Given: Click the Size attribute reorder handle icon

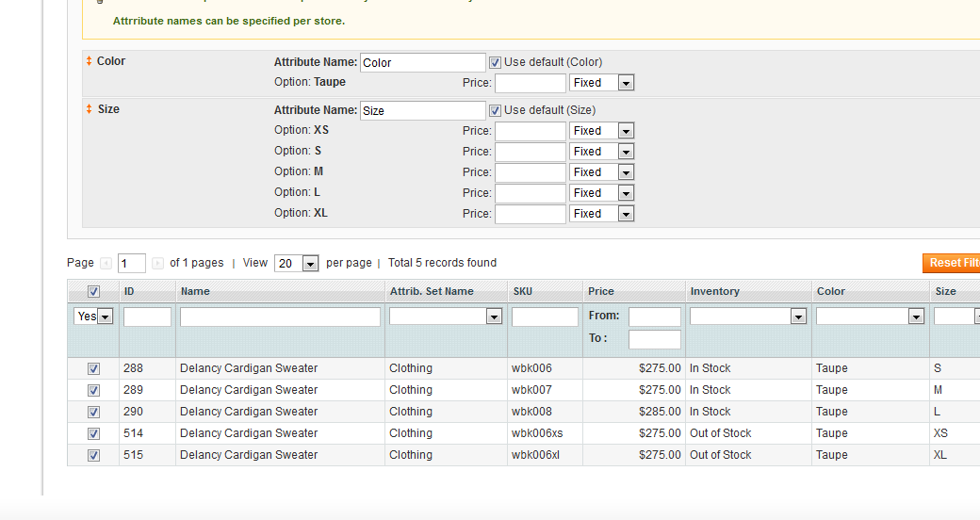Looking at the screenshot, I should point(90,109).
